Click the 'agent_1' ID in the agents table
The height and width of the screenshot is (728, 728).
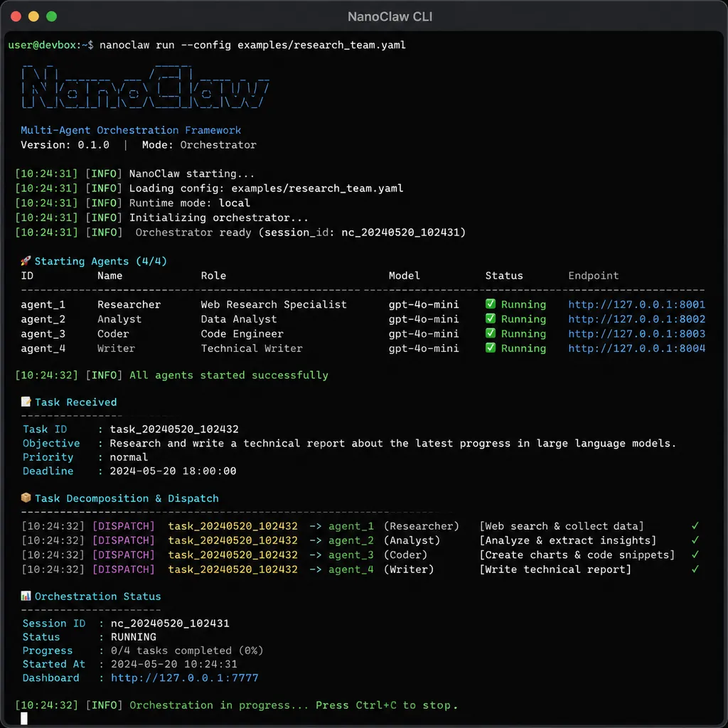tap(43, 304)
